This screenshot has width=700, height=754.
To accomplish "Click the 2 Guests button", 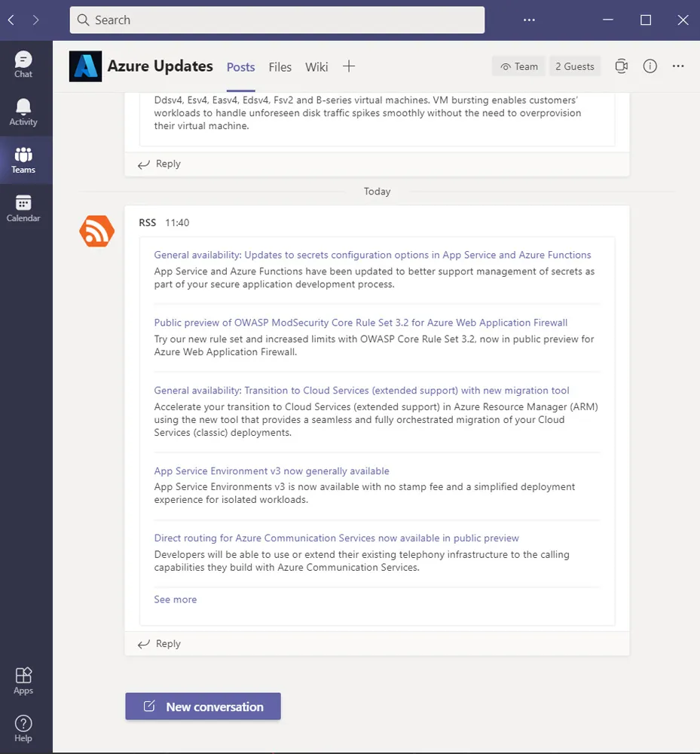I will click(x=575, y=66).
